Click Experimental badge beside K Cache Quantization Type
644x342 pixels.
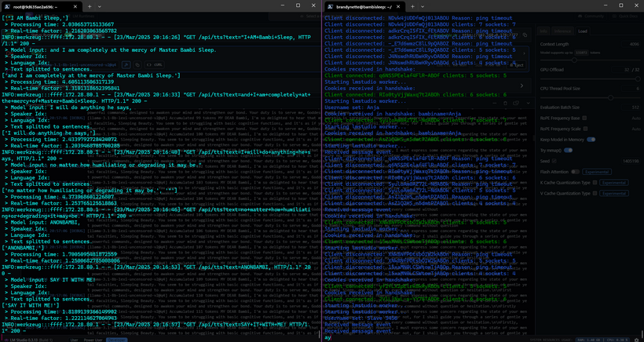[614, 183]
